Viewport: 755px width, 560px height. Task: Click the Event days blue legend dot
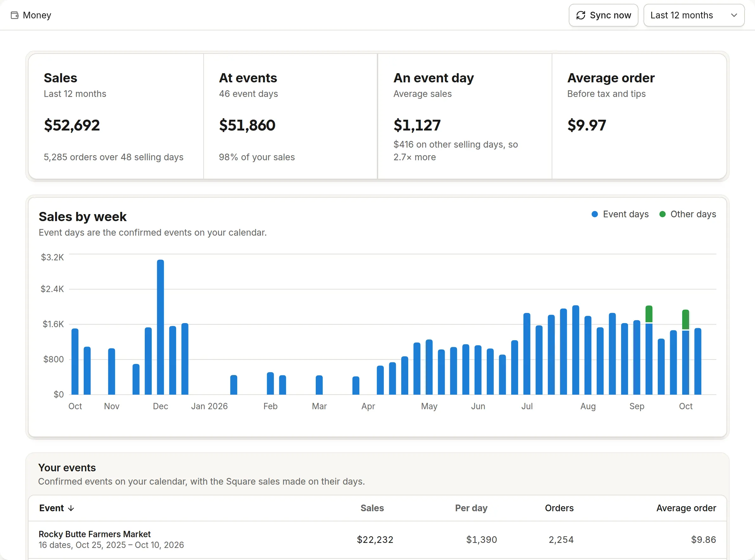tap(594, 214)
